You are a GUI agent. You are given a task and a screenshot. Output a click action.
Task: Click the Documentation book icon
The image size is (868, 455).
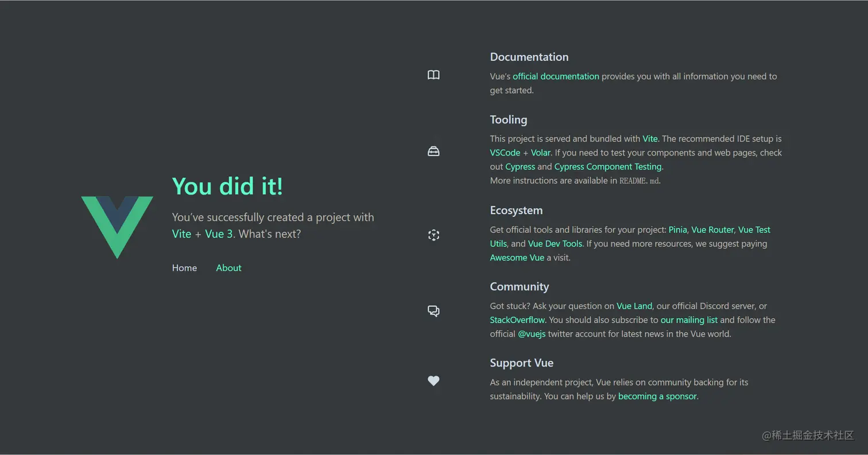click(x=433, y=75)
